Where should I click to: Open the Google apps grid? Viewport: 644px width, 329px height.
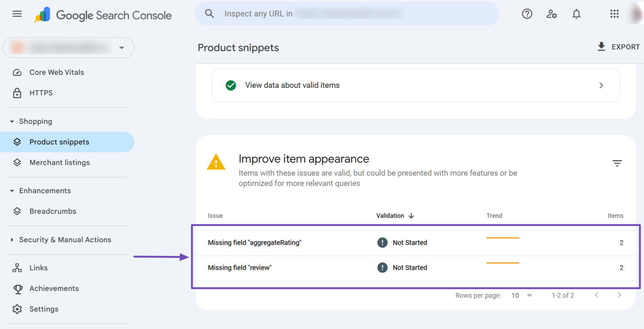614,14
